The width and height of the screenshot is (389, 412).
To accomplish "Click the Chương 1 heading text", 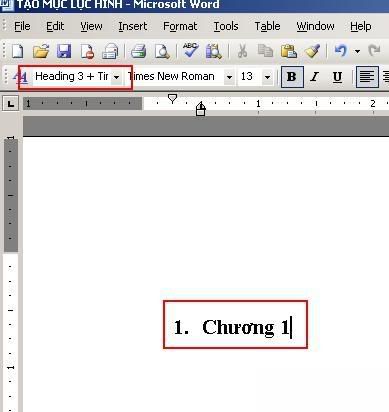I will click(246, 327).
